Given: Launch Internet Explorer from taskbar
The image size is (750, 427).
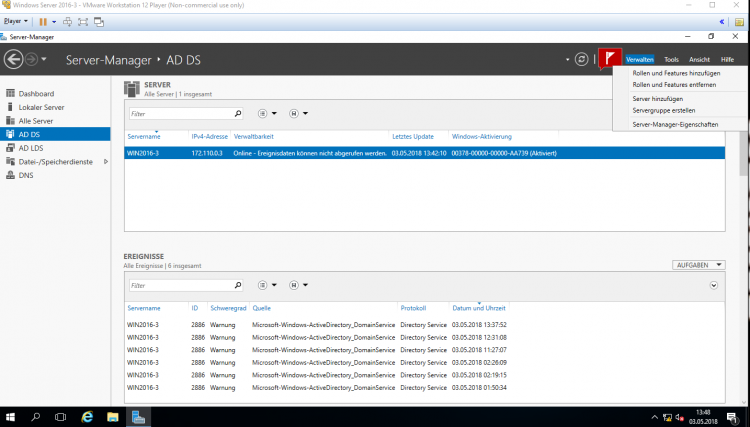Looking at the screenshot, I should coord(87,416).
